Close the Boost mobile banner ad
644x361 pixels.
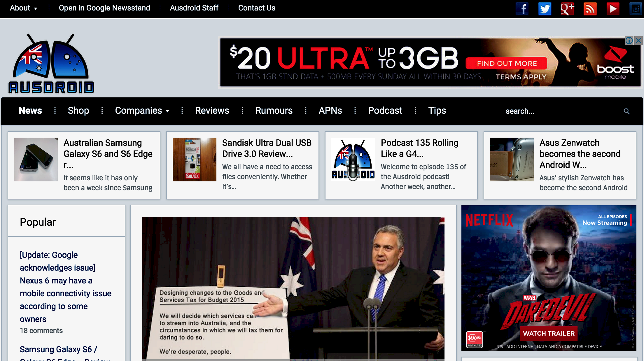638,41
